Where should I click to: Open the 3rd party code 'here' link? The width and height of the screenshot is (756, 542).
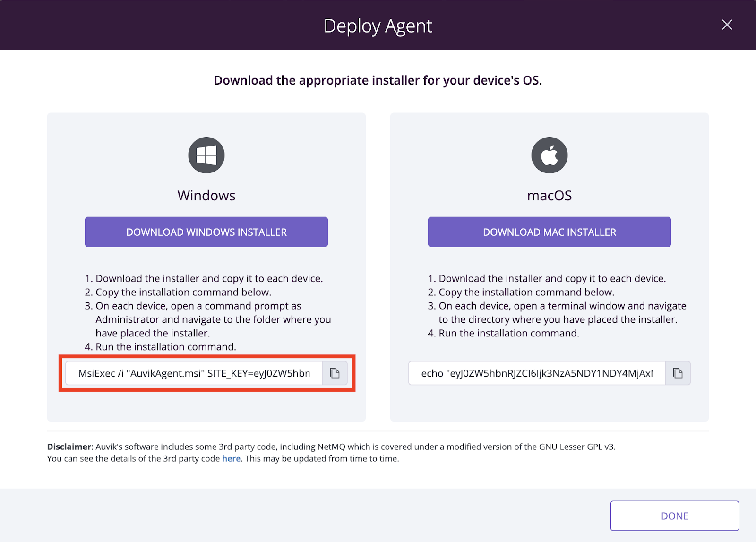pos(232,458)
